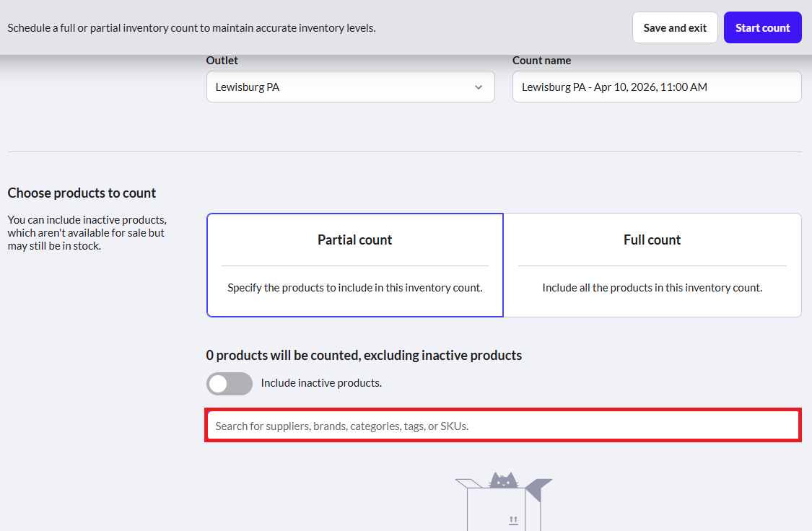Click '0 products will be counted' heading
Viewport: 812px width, 531px height.
(364, 356)
